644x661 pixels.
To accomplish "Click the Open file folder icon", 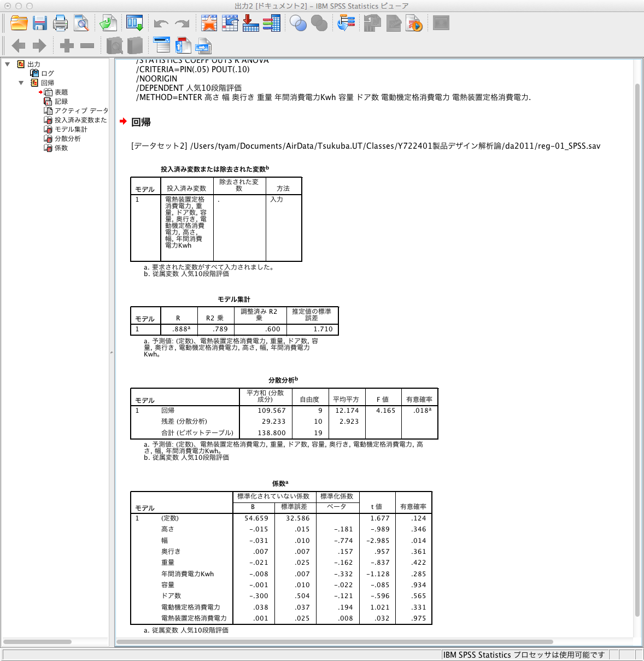I will click(x=19, y=23).
